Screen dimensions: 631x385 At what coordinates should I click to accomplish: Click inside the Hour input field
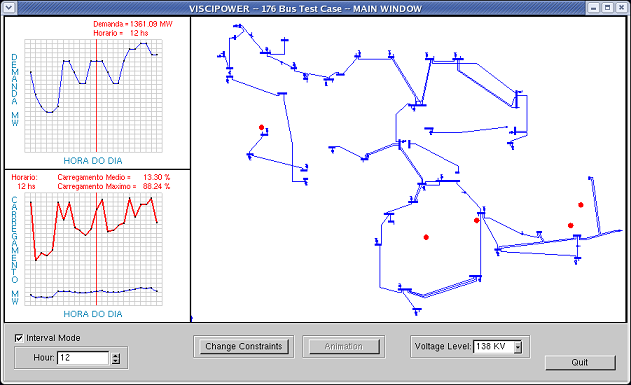(83, 358)
